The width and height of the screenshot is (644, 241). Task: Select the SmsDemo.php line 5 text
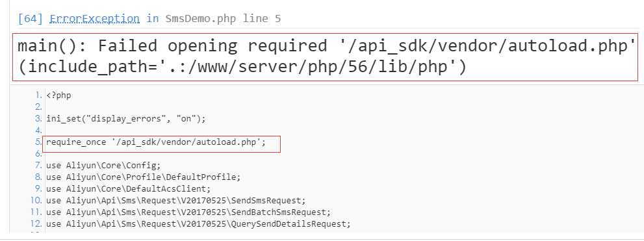[224, 19]
